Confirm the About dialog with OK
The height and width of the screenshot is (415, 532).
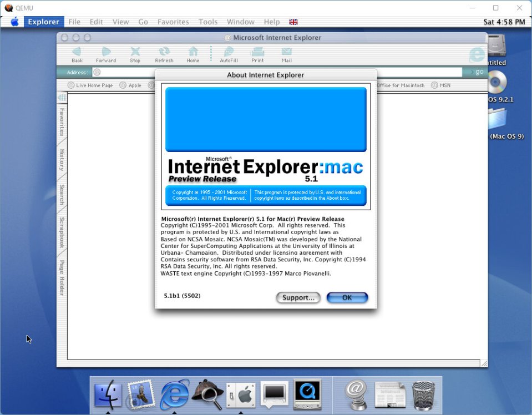pyautogui.click(x=347, y=298)
